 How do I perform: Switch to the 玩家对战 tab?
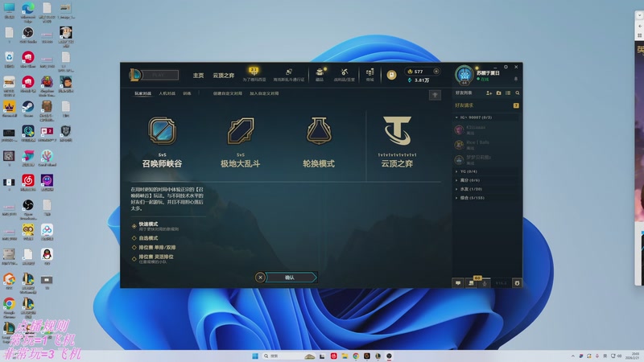coord(143,93)
